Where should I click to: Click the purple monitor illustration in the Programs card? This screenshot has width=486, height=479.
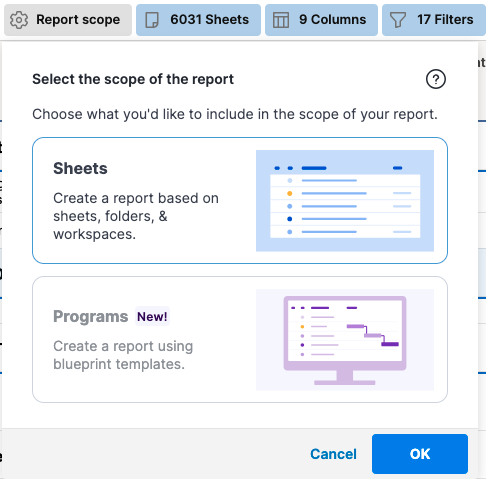click(x=345, y=339)
